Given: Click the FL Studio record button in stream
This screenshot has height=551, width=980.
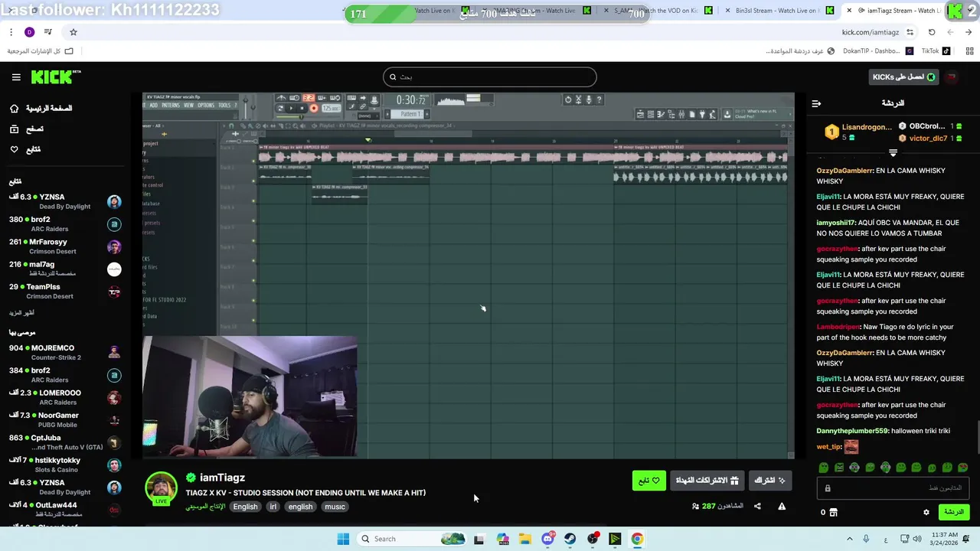Looking at the screenshot, I should [x=313, y=109].
